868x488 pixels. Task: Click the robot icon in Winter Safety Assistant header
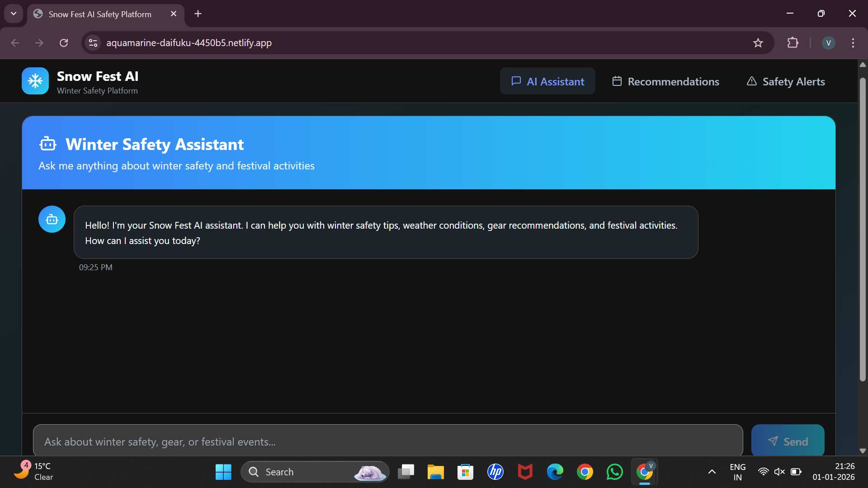(47, 144)
